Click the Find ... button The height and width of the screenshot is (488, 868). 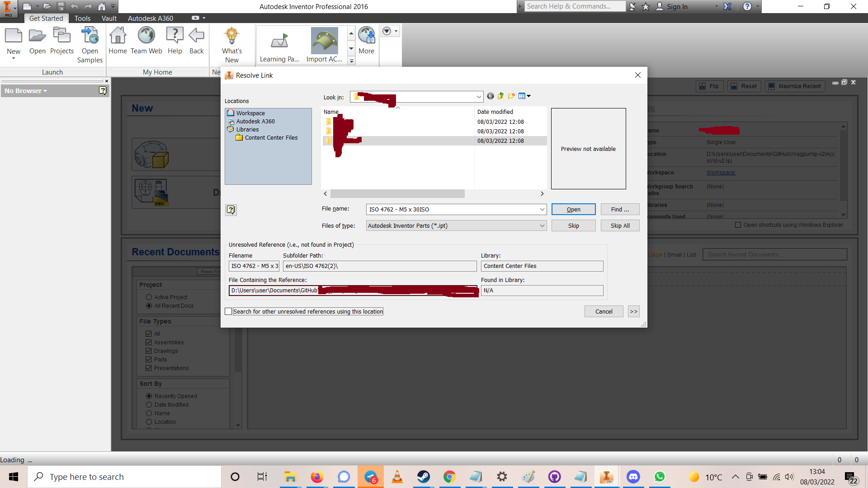coord(620,209)
